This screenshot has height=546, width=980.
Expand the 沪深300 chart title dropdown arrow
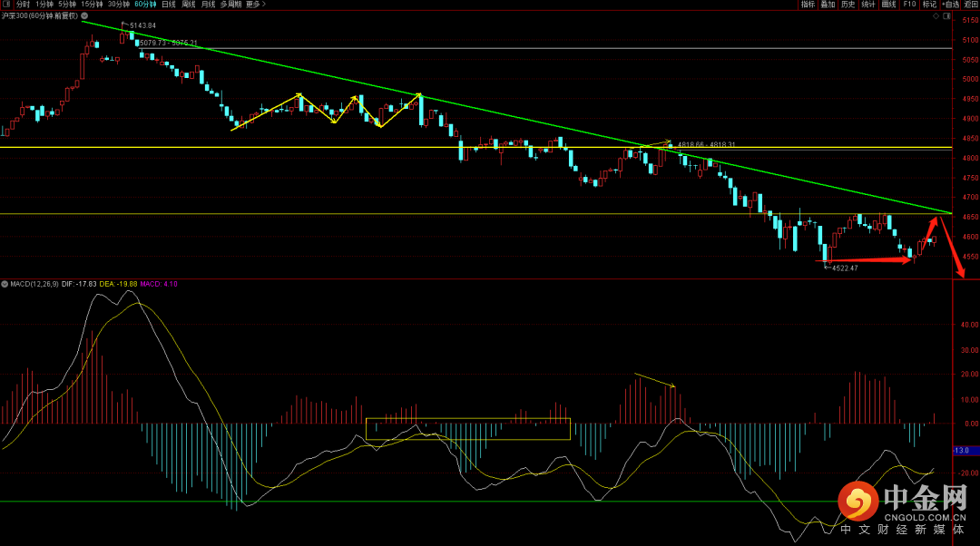point(84,16)
